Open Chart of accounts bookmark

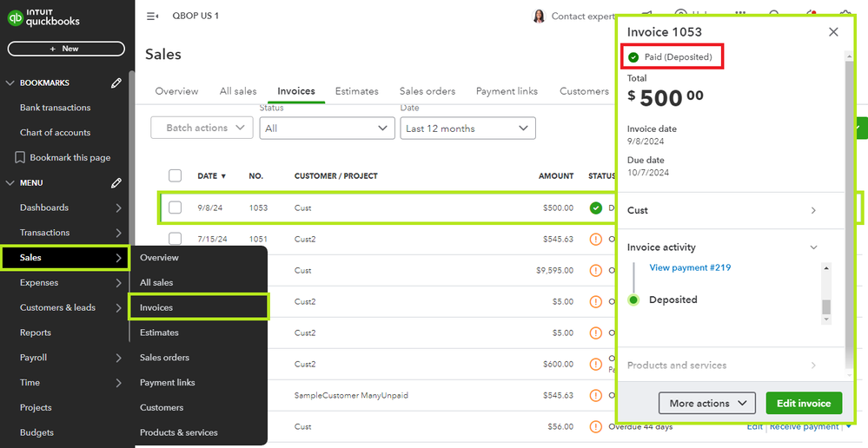(56, 133)
